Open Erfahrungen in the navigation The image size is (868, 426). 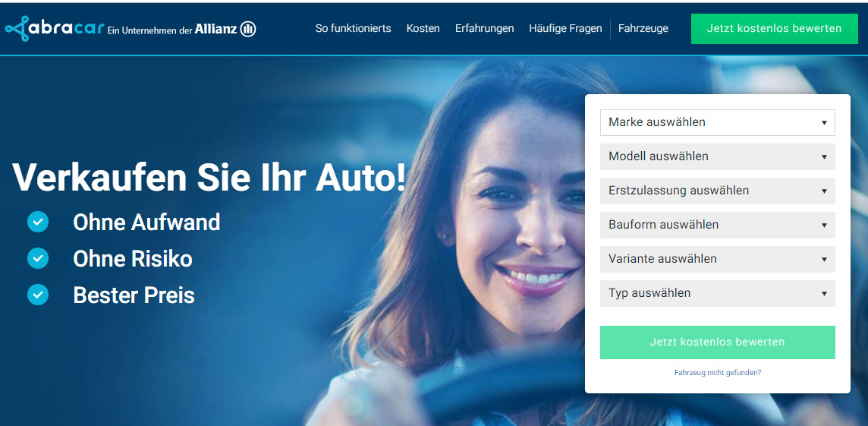click(x=484, y=28)
